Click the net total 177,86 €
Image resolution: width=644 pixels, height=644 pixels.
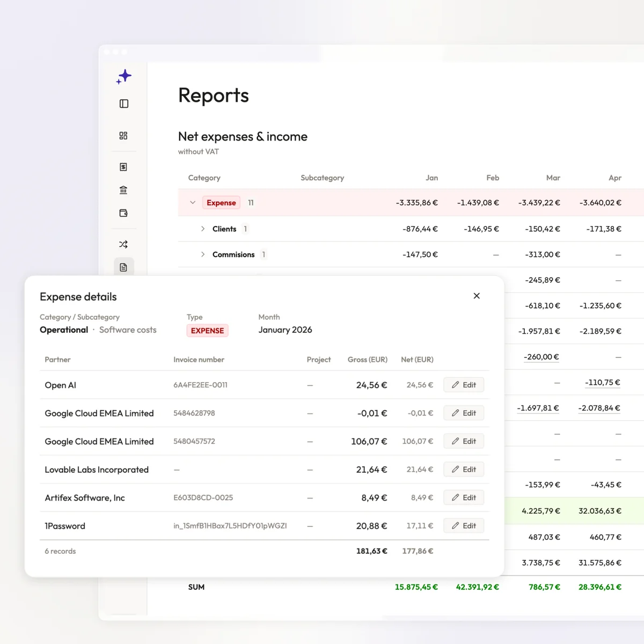click(418, 551)
